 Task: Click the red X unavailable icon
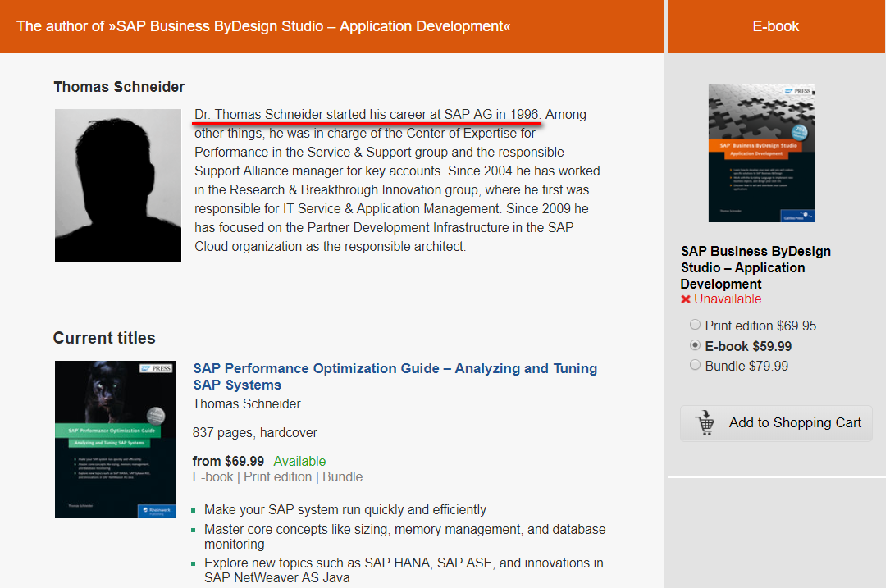686,299
